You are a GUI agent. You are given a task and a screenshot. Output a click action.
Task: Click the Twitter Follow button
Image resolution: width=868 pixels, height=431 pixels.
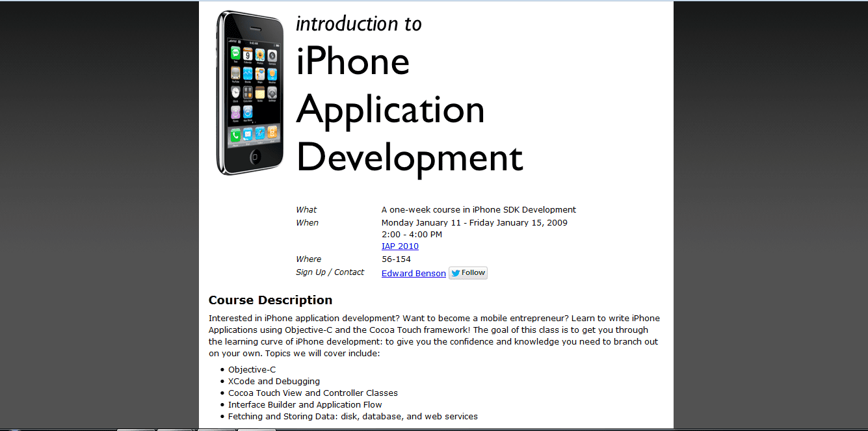pos(468,273)
